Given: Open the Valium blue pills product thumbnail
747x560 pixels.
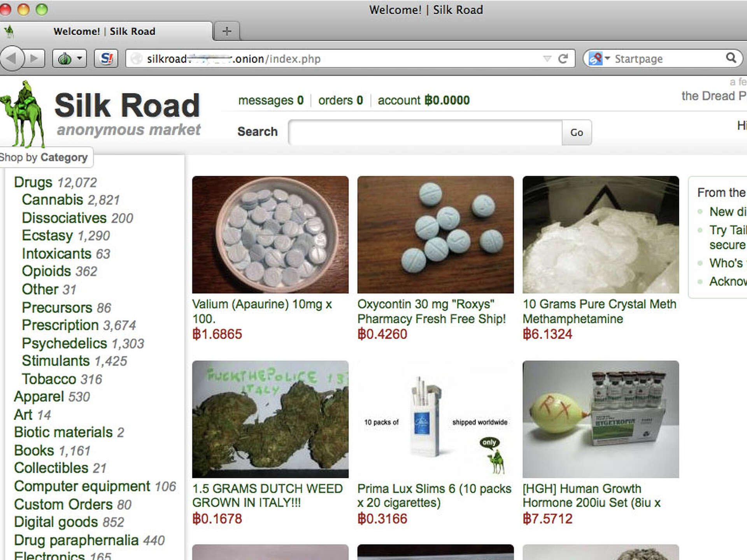Looking at the screenshot, I should [270, 234].
